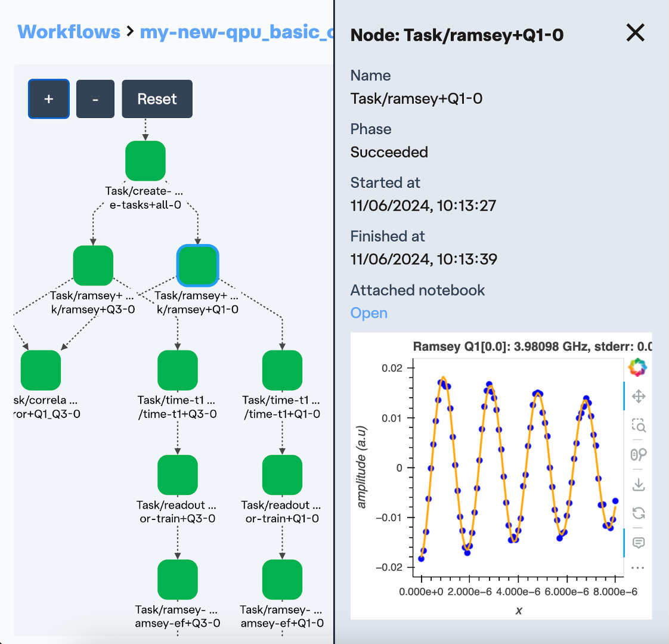Click the Bokeh logo in plot toolbar
This screenshot has height=644, width=669.
(x=637, y=367)
